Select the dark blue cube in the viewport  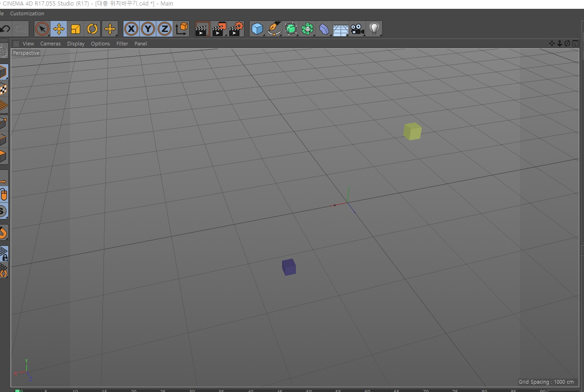(x=289, y=267)
